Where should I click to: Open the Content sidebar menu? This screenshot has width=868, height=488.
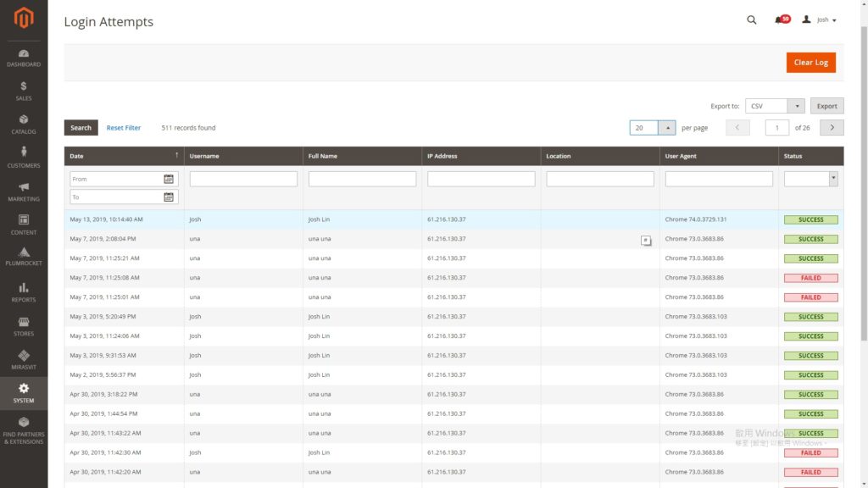pyautogui.click(x=23, y=225)
